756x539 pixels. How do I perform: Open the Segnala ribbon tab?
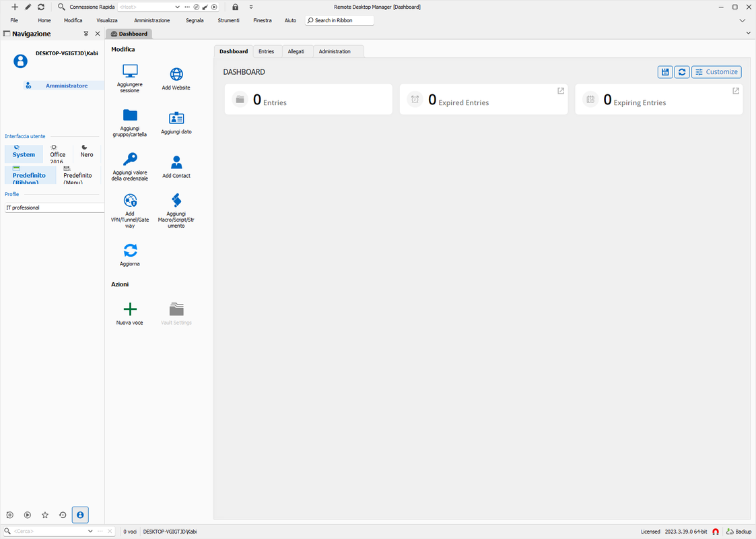[195, 20]
